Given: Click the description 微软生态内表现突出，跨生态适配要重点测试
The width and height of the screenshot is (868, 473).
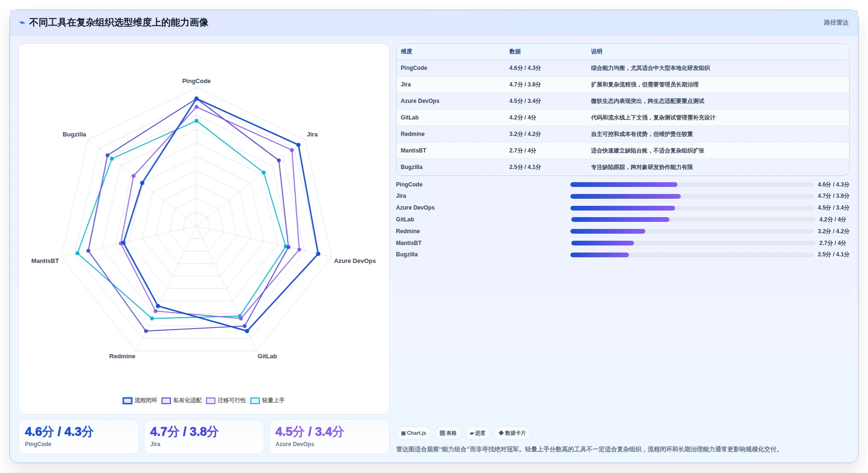Looking at the screenshot, I should [x=648, y=101].
